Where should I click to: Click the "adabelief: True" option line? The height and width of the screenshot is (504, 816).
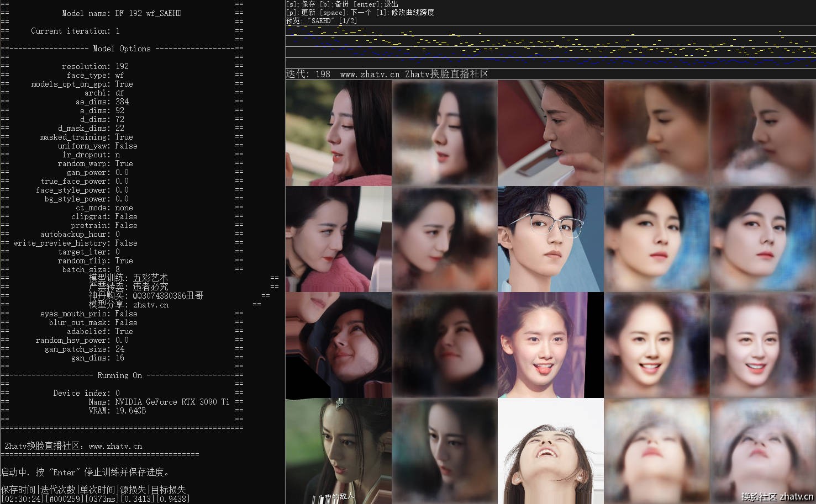point(99,331)
